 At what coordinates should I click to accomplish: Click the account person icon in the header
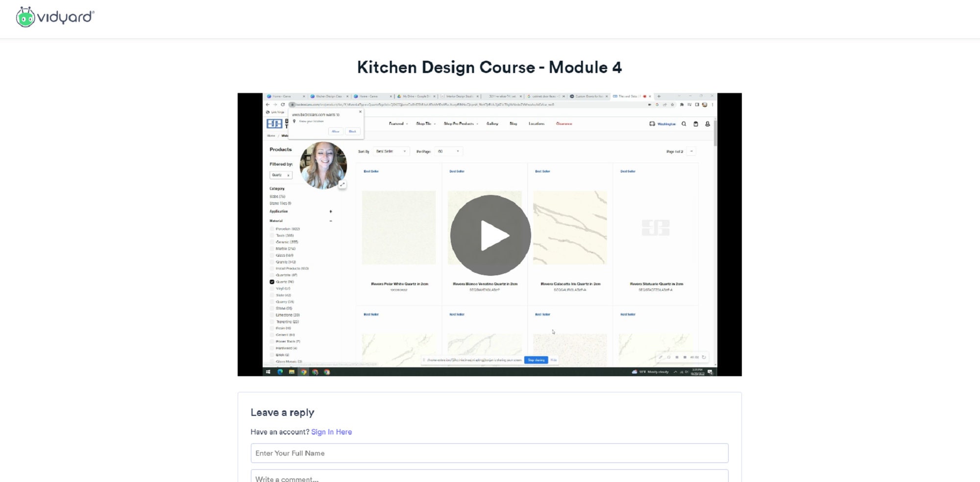708,124
